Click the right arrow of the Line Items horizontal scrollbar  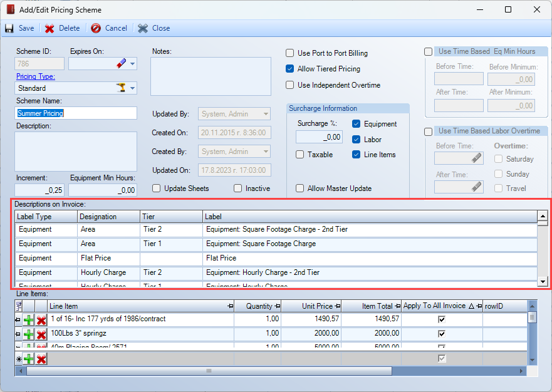coord(522,371)
